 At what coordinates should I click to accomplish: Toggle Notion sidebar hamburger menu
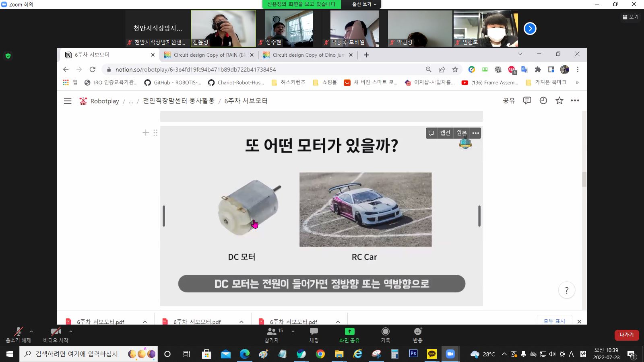(68, 101)
